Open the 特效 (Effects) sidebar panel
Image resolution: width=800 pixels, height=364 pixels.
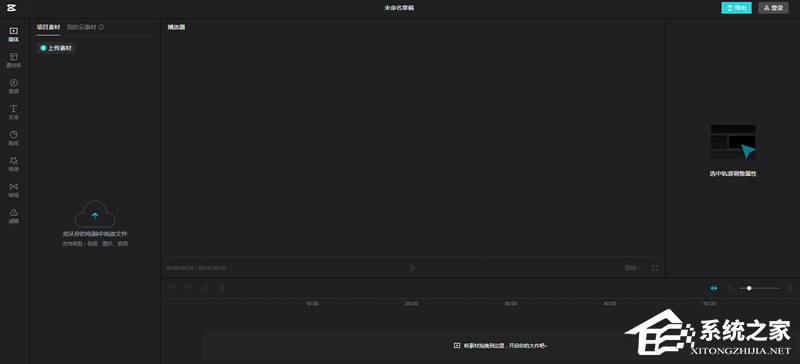[x=14, y=164]
